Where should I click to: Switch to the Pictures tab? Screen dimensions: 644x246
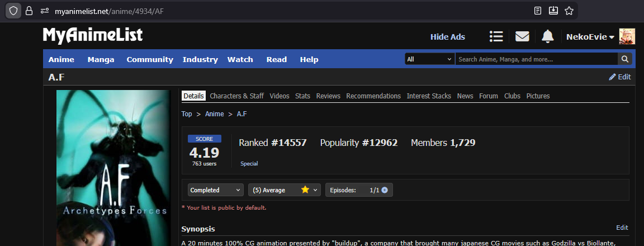pyautogui.click(x=538, y=96)
